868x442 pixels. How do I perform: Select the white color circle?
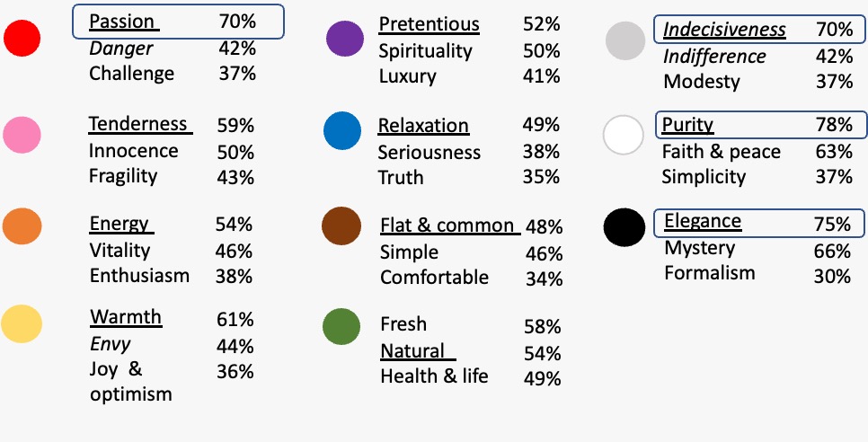pyautogui.click(x=624, y=135)
